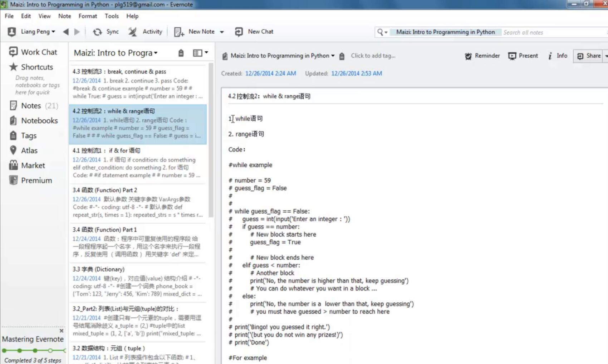Open the Format menu
This screenshot has width=608, height=364.
click(88, 16)
